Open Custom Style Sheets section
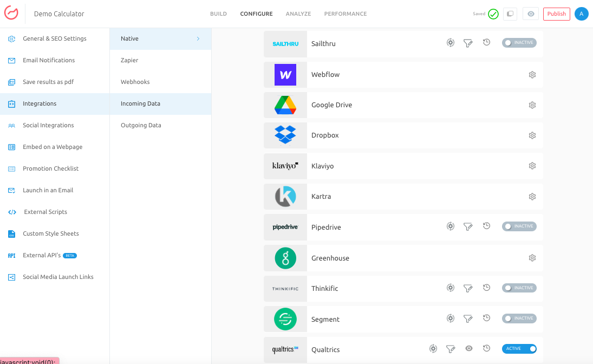Image resolution: width=593 pixels, height=364 pixels. tap(55, 233)
